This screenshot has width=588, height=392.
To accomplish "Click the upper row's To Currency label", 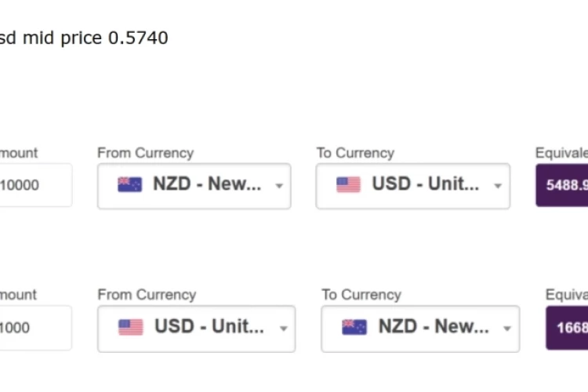I will point(355,153).
